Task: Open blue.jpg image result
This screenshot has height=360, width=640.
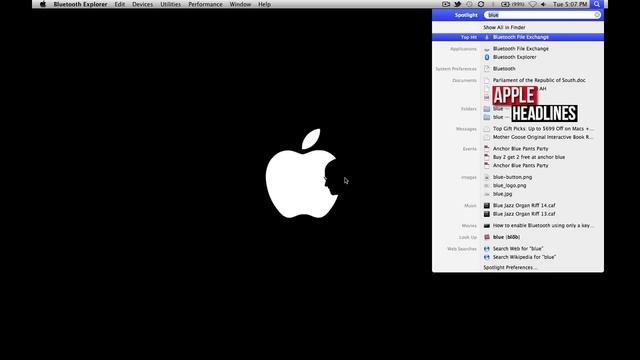Action: pyautogui.click(x=502, y=194)
